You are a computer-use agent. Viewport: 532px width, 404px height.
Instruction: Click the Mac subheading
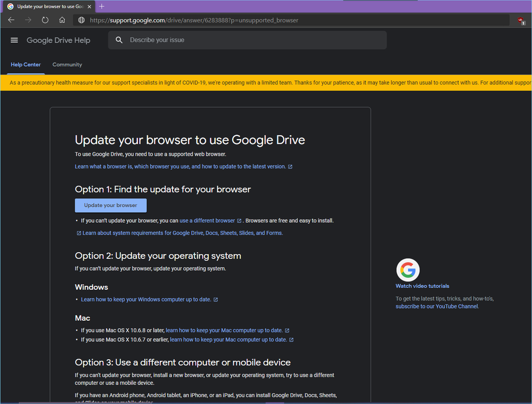pyautogui.click(x=83, y=318)
